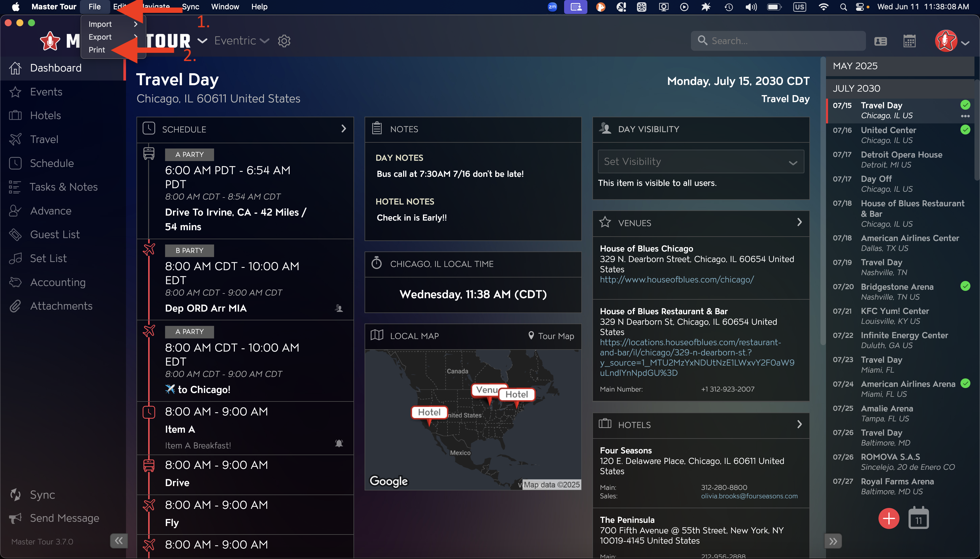The width and height of the screenshot is (980, 559).
Task: Toggle the green check on 07/15 Travel Day
Action: click(965, 104)
